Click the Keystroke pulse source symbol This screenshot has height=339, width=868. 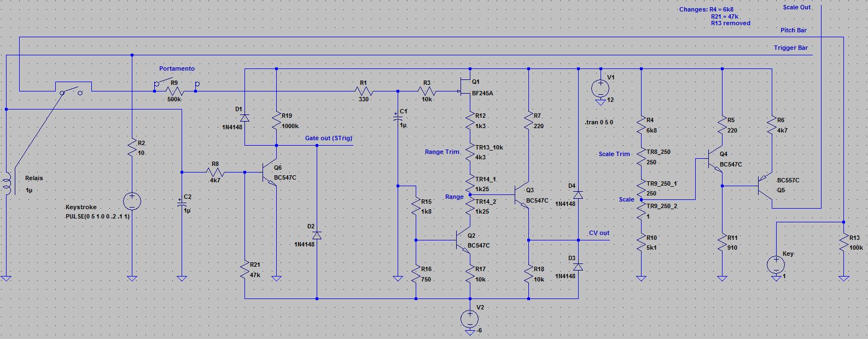pos(132,201)
